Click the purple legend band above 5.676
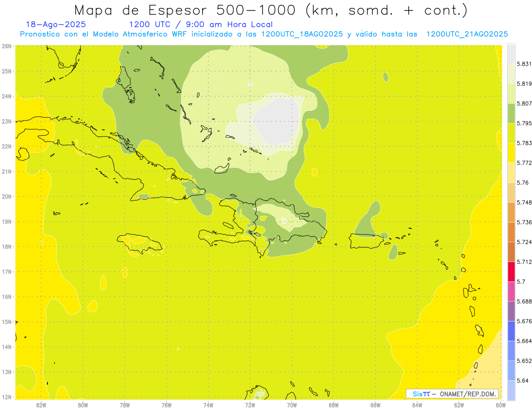Screen dimensions: 532x411 pyautogui.click(x=511, y=311)
